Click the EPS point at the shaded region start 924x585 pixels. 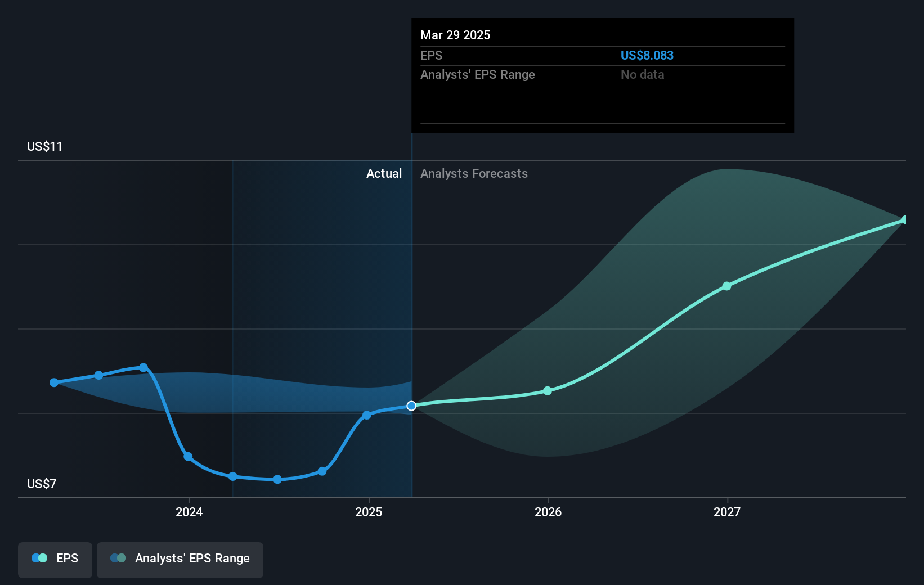232,476
